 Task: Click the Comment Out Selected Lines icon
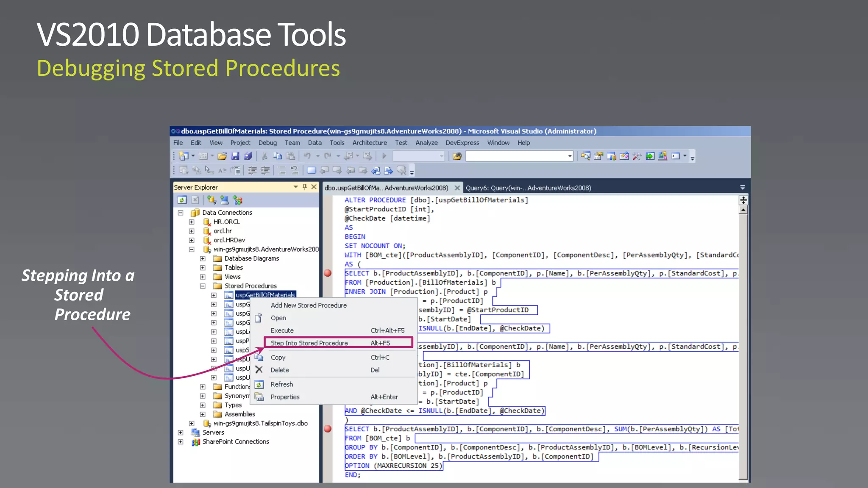pyautogui.click(x=282, y=170)
